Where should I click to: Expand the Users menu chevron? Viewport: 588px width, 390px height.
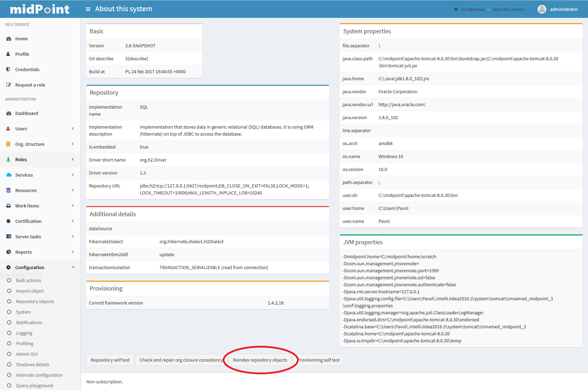coord(73,129)
